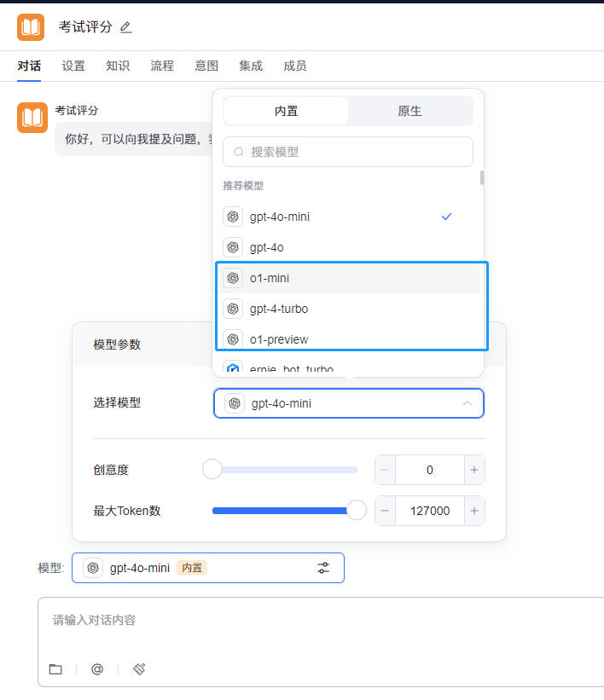Click the orange book app logo

coord(31,27)
